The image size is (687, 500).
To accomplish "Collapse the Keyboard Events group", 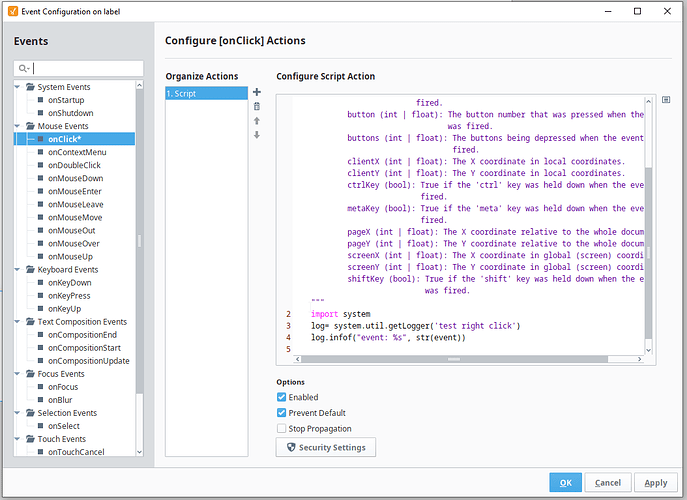I will point(18,269).
